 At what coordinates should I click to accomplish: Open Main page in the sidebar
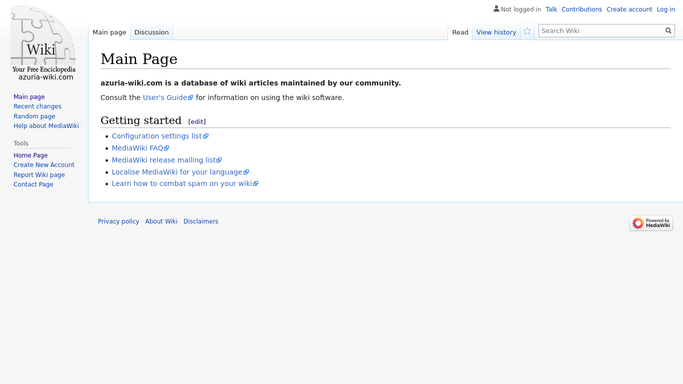(29, 97)
